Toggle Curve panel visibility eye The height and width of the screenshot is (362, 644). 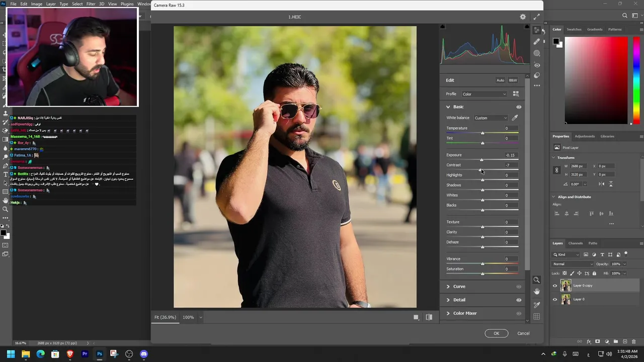pos(519,287)
